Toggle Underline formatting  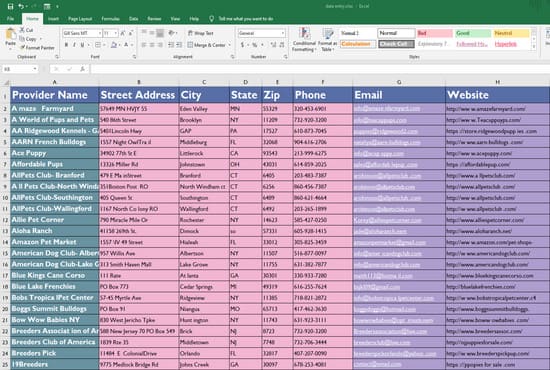point(82,45)
